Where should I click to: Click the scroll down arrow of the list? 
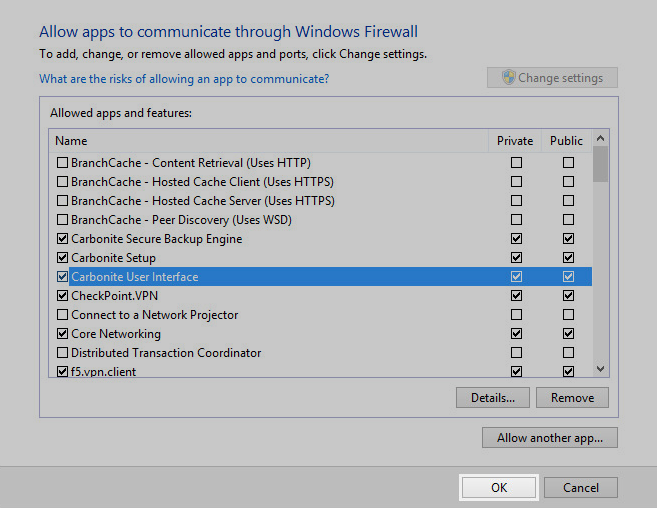tap(600, 370)
